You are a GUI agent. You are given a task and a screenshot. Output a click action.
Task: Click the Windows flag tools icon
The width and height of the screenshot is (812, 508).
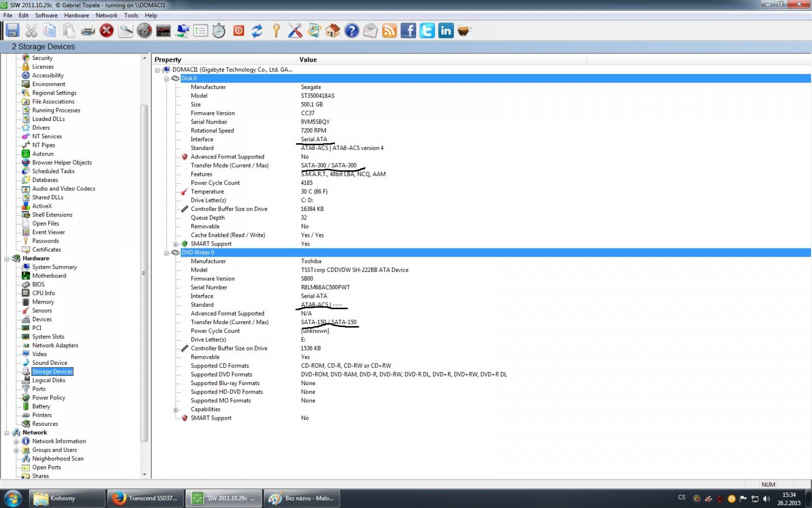click(314, 30)
